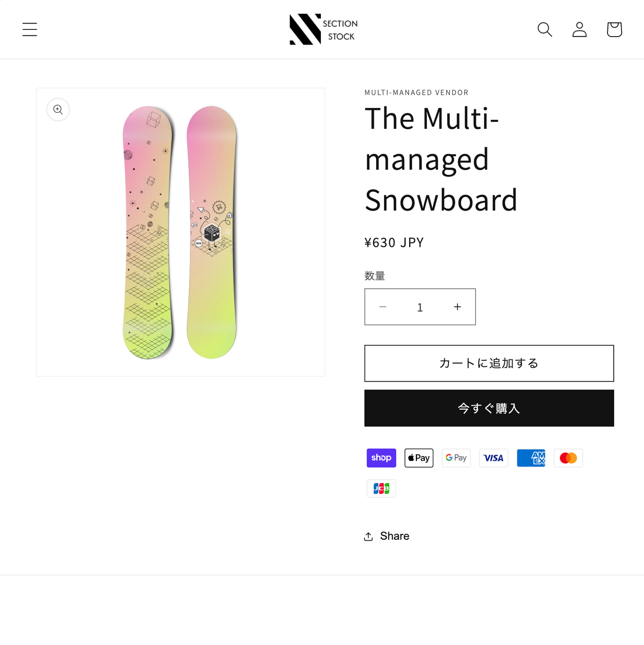Open the search icon
The width and height of the screenshot is (644, 645).
pos(545,29)
